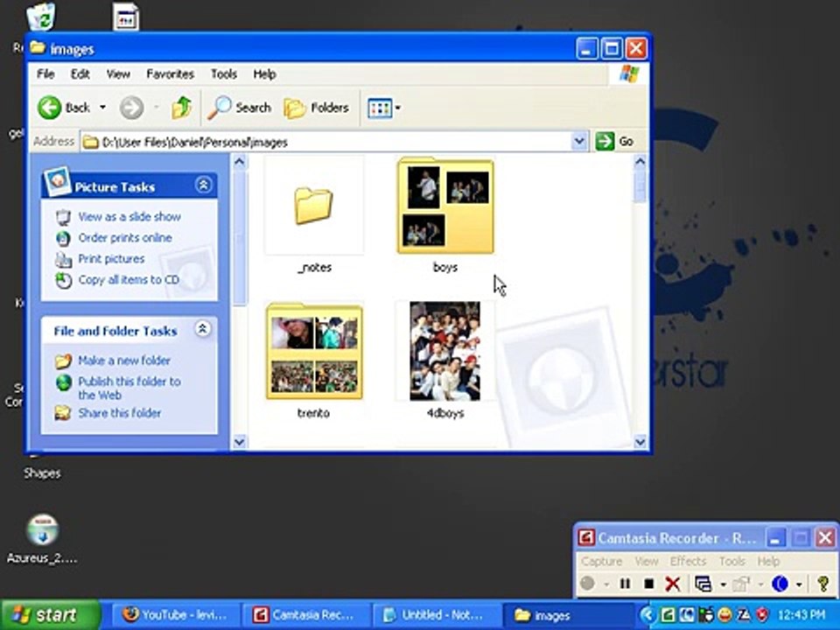The height and width of the screenshot is (630, 840).
Task: Go up one folder level
Action: pos(182,108)
